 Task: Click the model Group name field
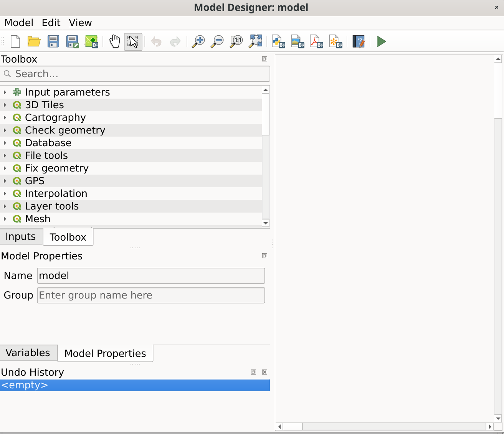point(151,295)
